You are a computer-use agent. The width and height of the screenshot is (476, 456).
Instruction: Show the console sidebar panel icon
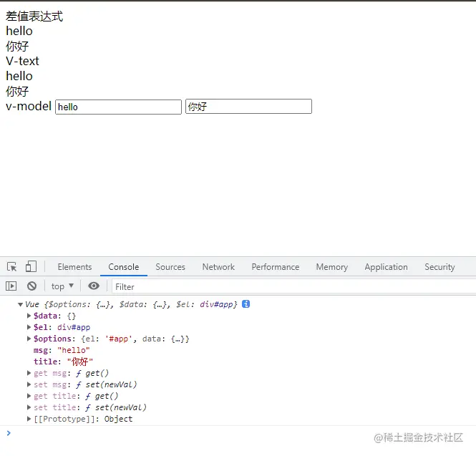point(11,286)
